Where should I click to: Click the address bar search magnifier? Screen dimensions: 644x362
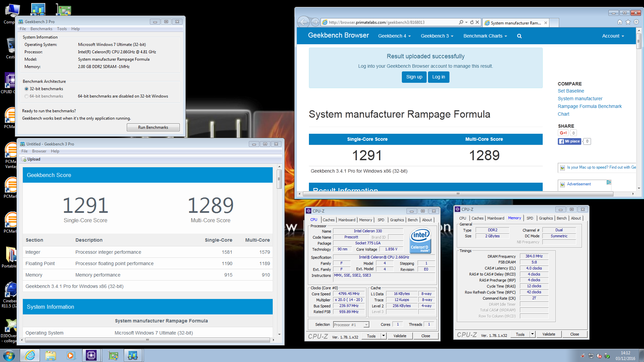[x=461, y=22]
